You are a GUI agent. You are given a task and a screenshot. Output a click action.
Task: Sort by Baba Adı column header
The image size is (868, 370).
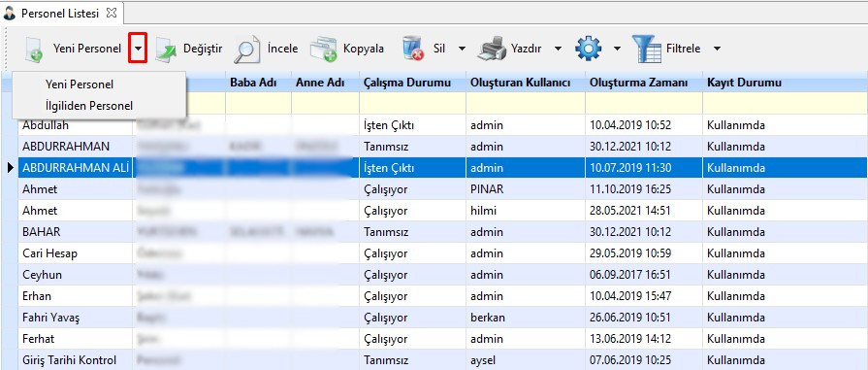pyautogui.click(x=258, y=83)
